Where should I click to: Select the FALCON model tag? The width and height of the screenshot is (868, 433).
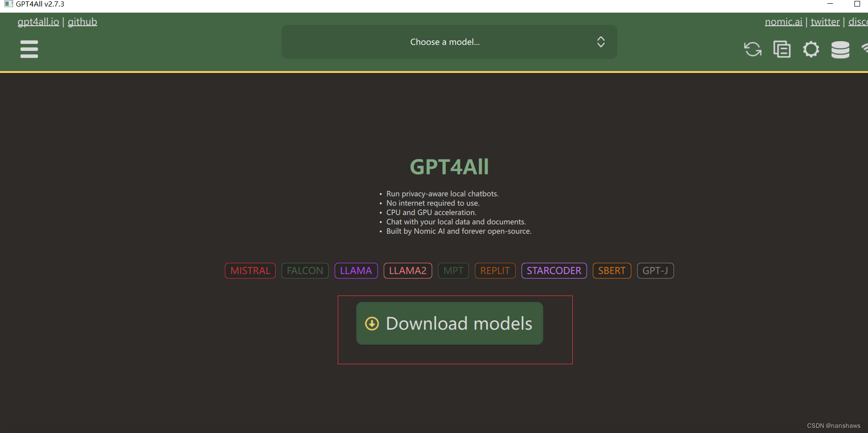click(305, 271)
